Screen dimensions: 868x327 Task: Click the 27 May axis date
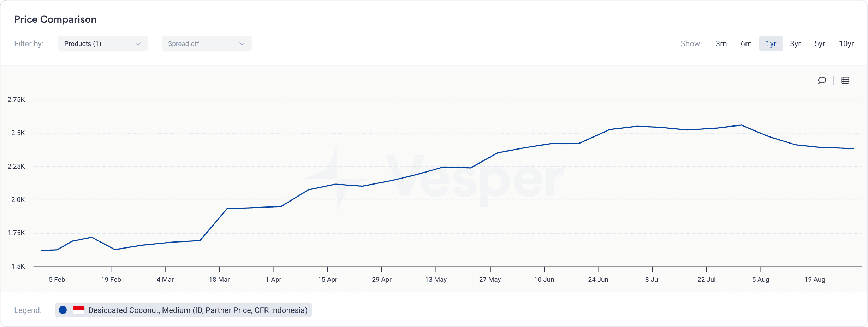(490, 279)
